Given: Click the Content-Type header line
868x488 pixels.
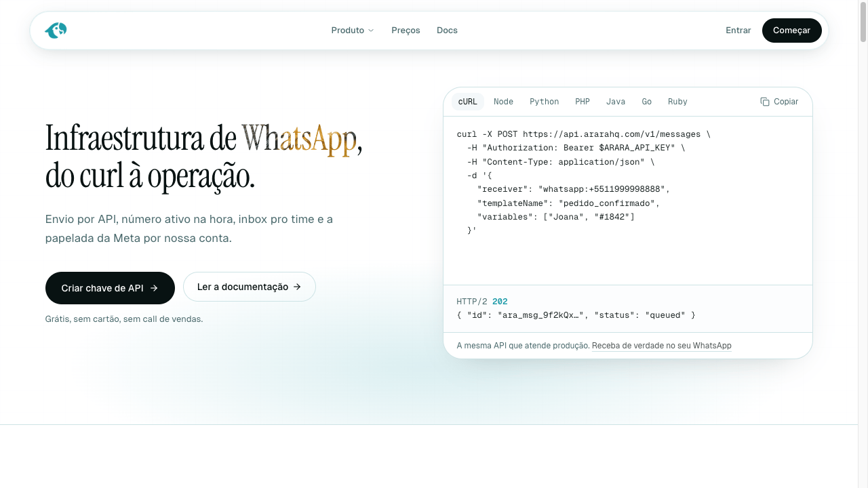Looking at the screenshot, I should pos(561,162).
